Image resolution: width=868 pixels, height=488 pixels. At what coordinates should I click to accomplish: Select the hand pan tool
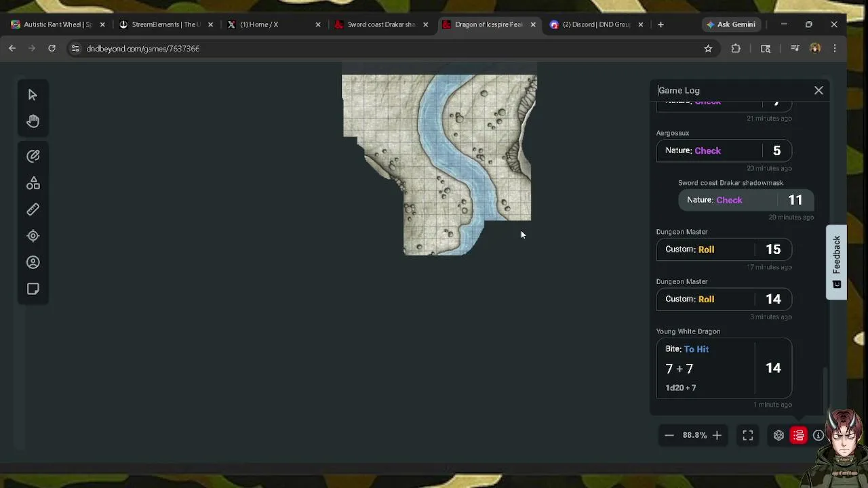coord(33,121)
